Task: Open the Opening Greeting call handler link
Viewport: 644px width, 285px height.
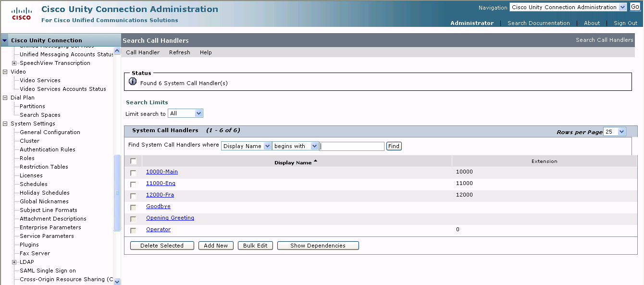Action: (170, 218)
